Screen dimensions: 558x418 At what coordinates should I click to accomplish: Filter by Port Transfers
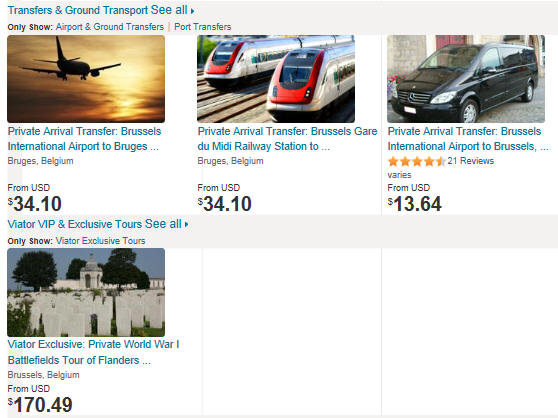(202, 27)
